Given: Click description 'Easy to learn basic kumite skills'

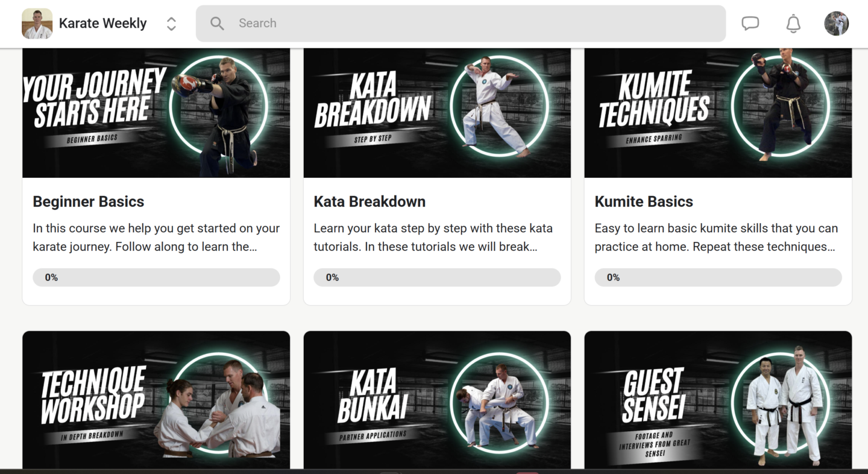Looking at the screenshot, I should point(716,238).
